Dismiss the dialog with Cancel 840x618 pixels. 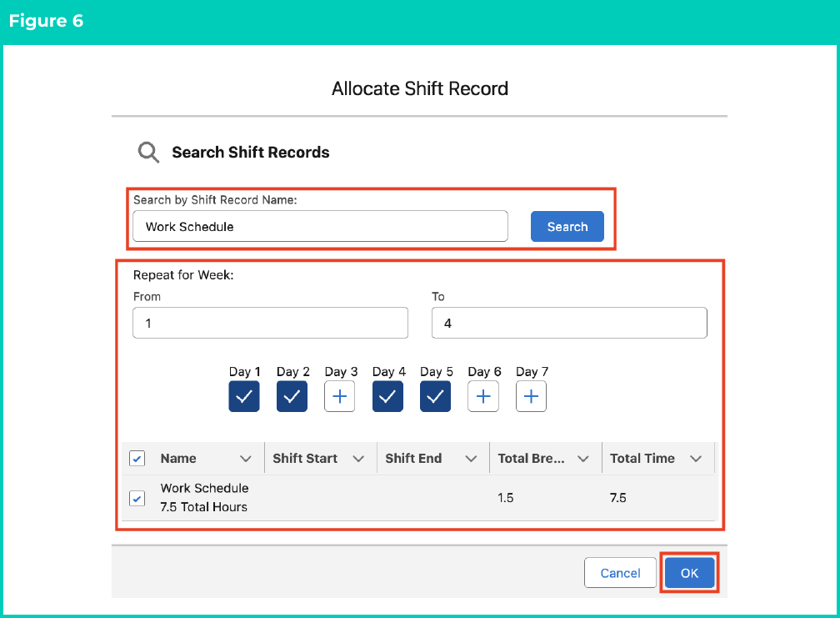(x=620, y=573)
